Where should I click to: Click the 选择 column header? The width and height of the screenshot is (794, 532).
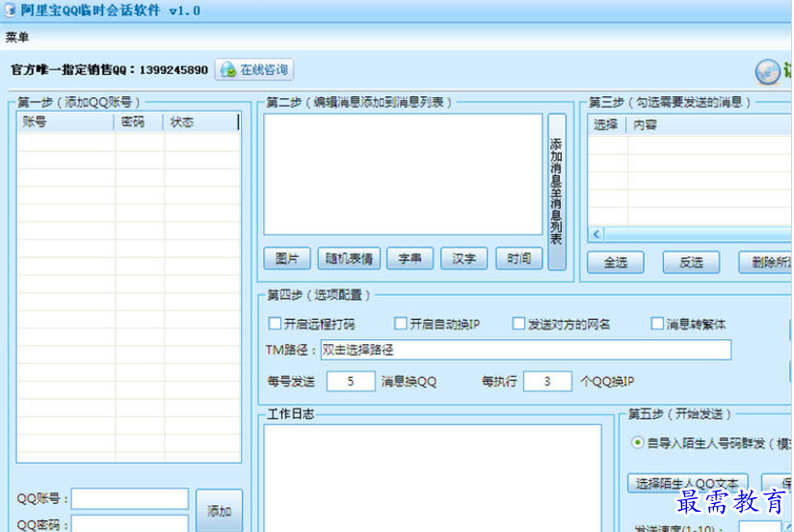tap(606, 124)
